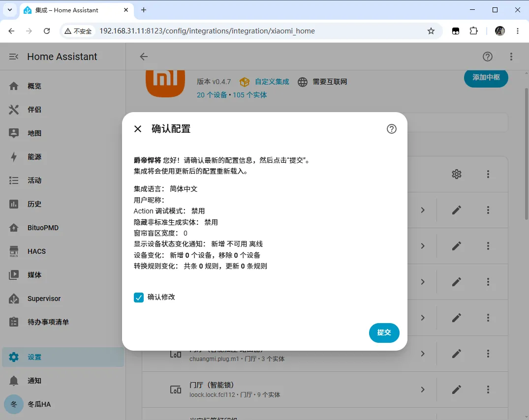Click the dark extension icon beside the star
The height and width of the screenshot is (420, 529).
456,31
